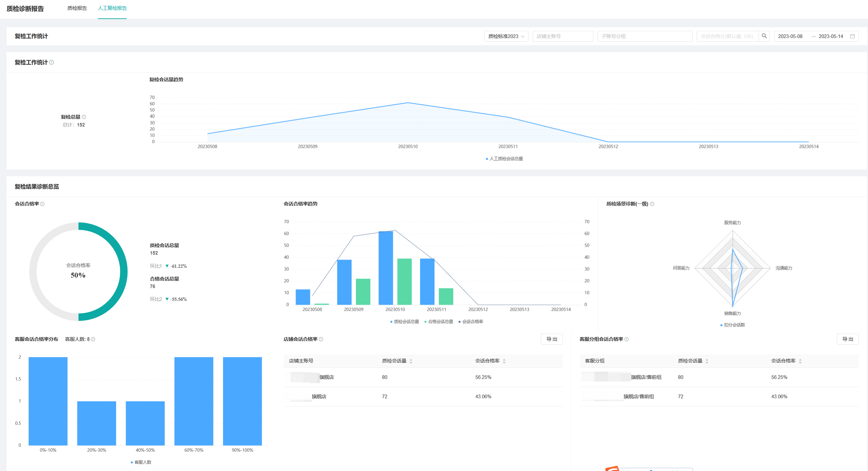Sort group table by 会话合格率
Screen dimensions: 868x471
point(800,361)
